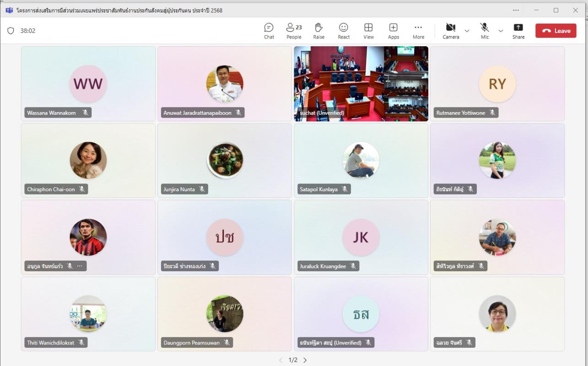Expand the Camera options dropdown arrow

pyautogui.click(x=467, y=31)
